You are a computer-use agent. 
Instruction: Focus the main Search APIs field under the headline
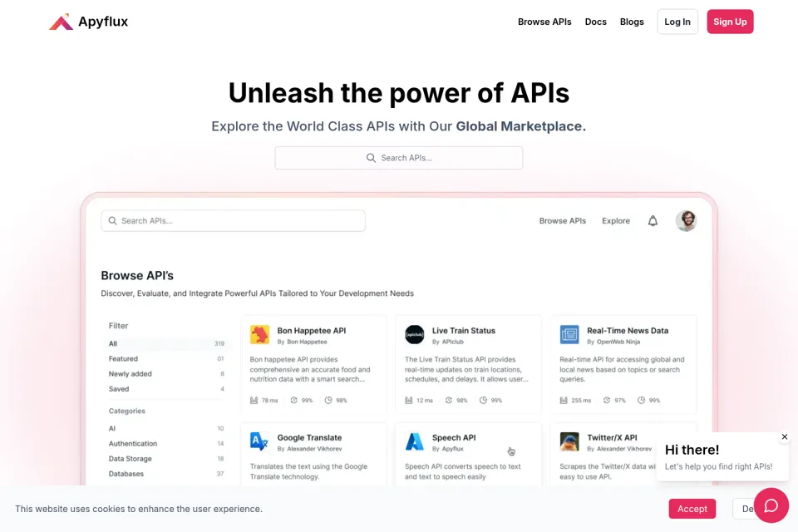click(398, 158)
